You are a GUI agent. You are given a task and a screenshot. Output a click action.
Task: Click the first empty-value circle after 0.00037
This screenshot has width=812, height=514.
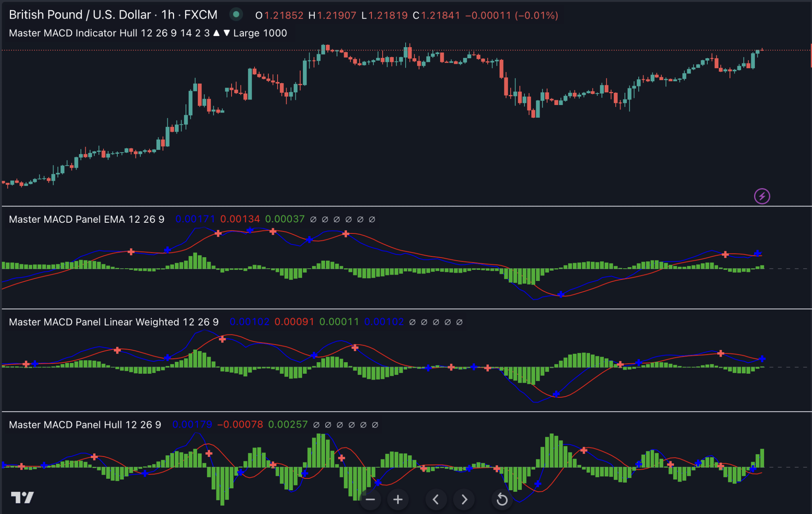(x=314, y=219)
